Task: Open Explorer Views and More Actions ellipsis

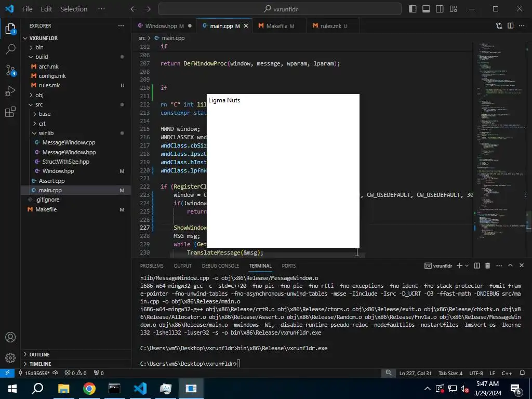Action: tap(121, 26)
